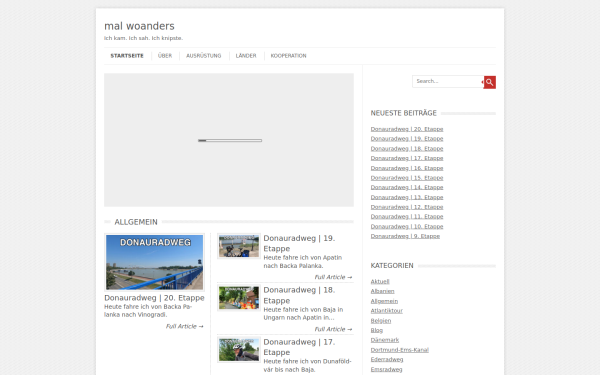
Task: Select the Dortmund-Ems-Kanal category
Action: 399,350
